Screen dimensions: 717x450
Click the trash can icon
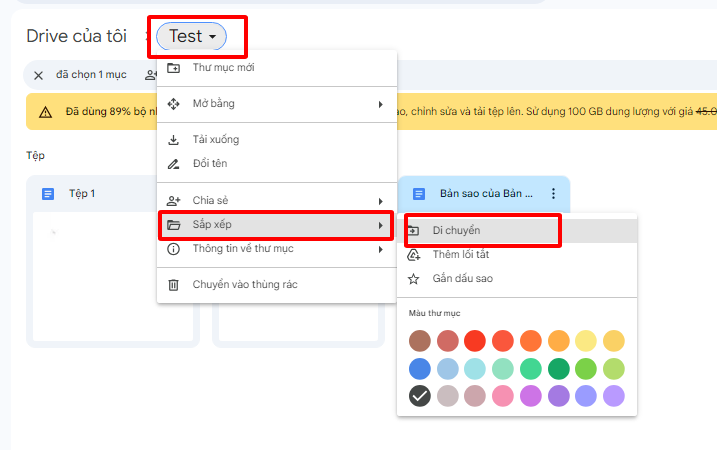click(173, 285)
